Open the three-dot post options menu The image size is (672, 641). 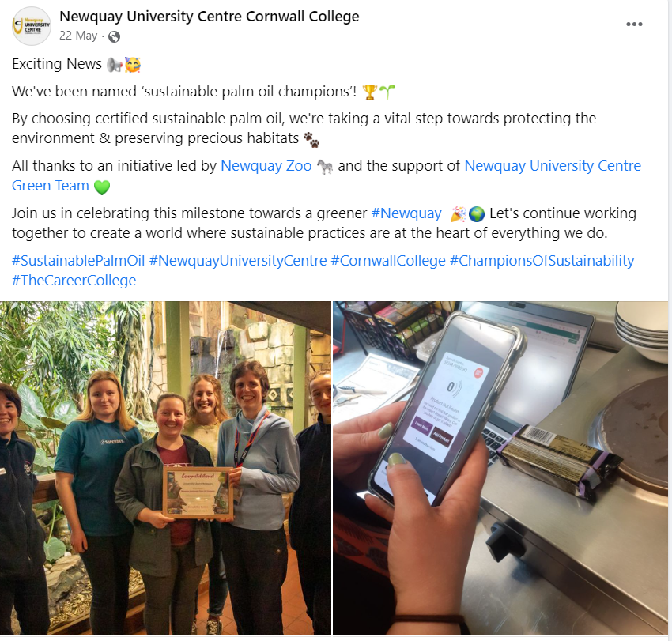click(x=634, y=25)
